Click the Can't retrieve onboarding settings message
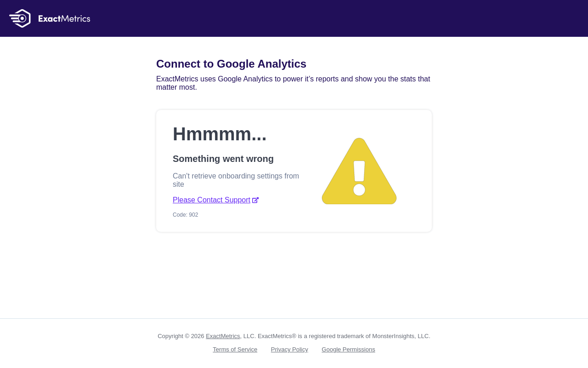Image resolution: width=588 pixels, height=368 pixels. pyautogui.click(x=236, y=180)
